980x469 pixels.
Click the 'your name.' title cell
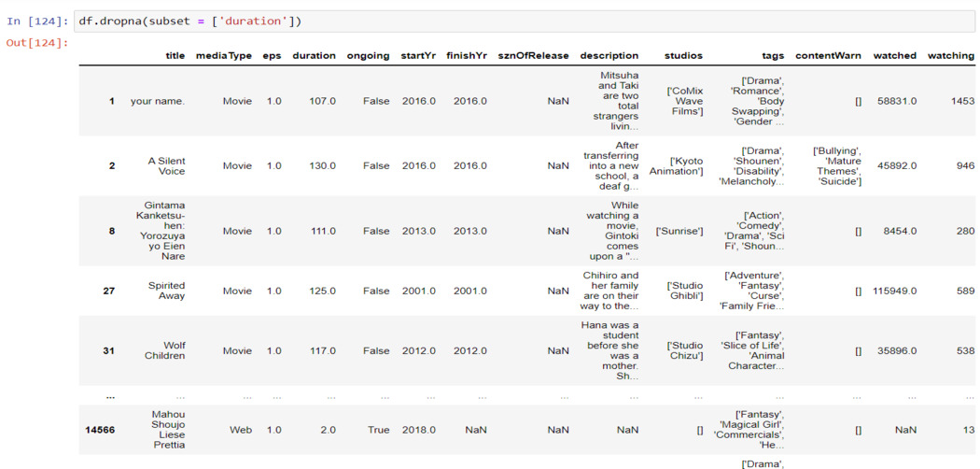pyautogui.click(x=158, y=101)
